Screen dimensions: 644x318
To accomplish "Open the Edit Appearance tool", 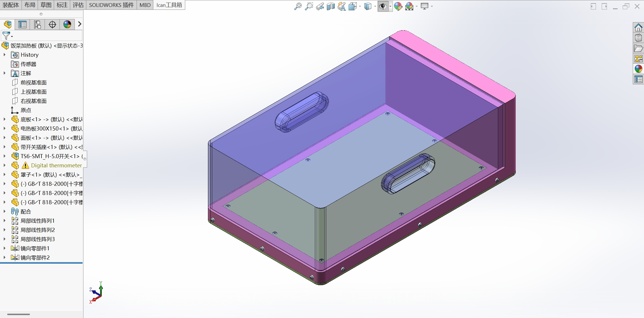I will point(398,6).
